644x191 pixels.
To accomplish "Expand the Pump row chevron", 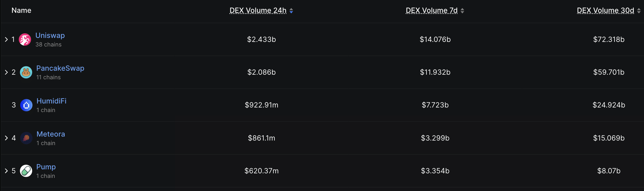I will (x=6, y=171).
